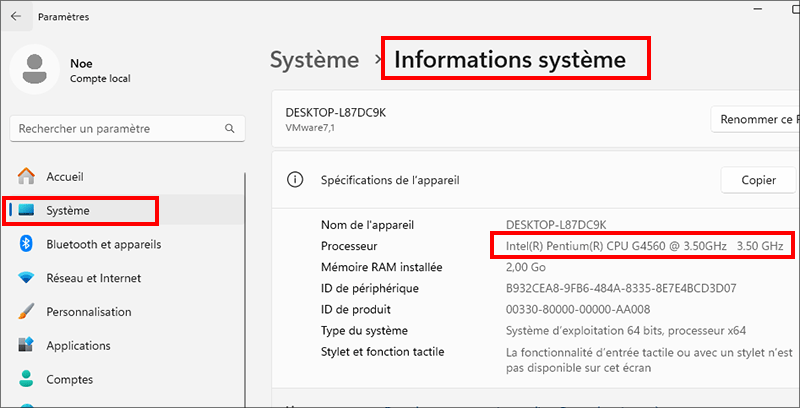Image resolution: width=800 pixels, height=408 pixels.
Task: Open Bluetooth et appareils settings
Action: (126, 244)
